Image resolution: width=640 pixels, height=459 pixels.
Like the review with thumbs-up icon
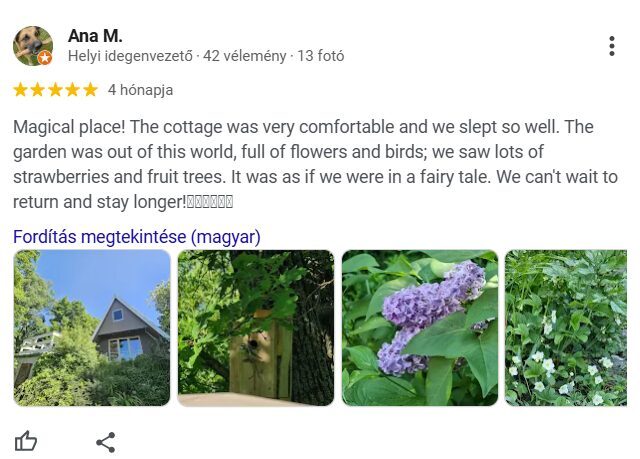click(26, 441)
